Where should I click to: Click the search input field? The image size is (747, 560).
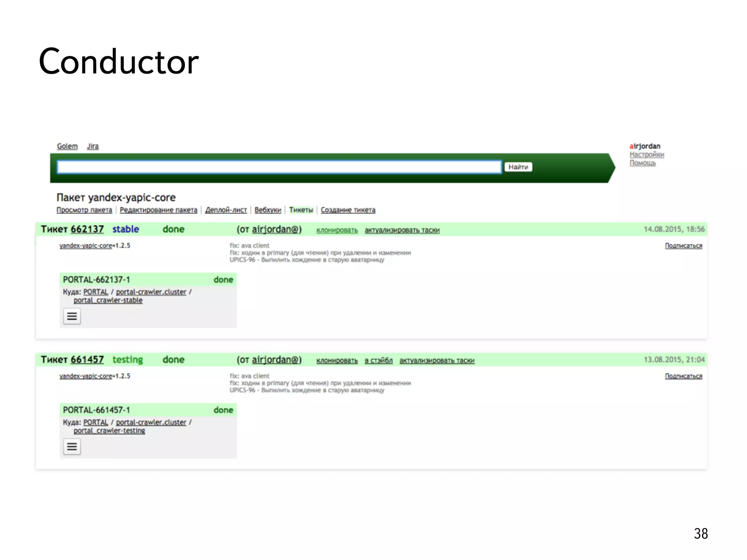[x=279, y=167]
